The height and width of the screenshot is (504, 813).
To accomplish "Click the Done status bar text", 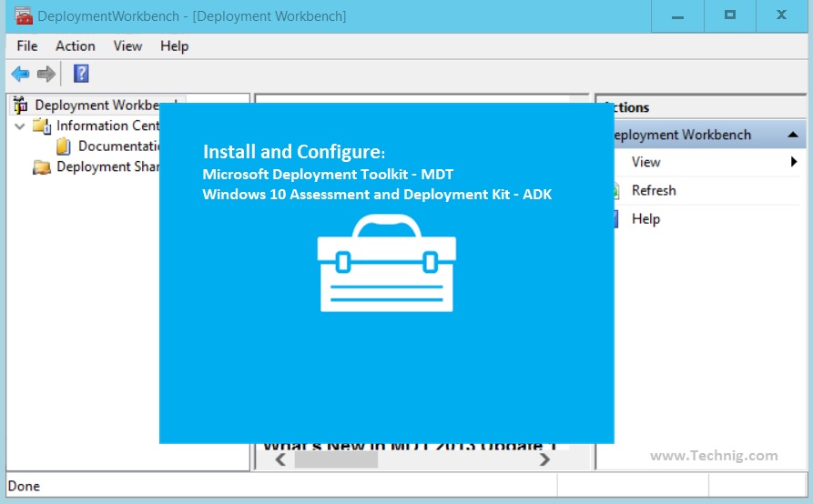I will point(24,486).
